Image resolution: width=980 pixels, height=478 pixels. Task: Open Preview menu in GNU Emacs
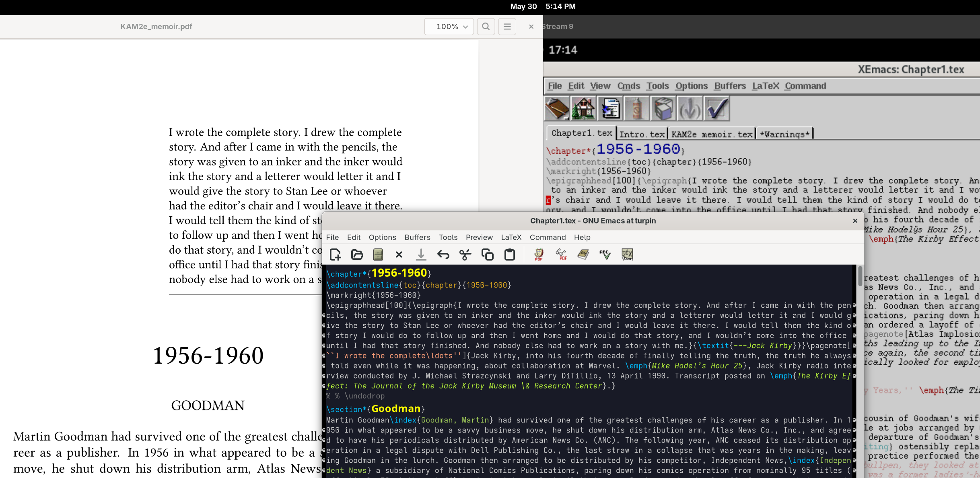479,237
